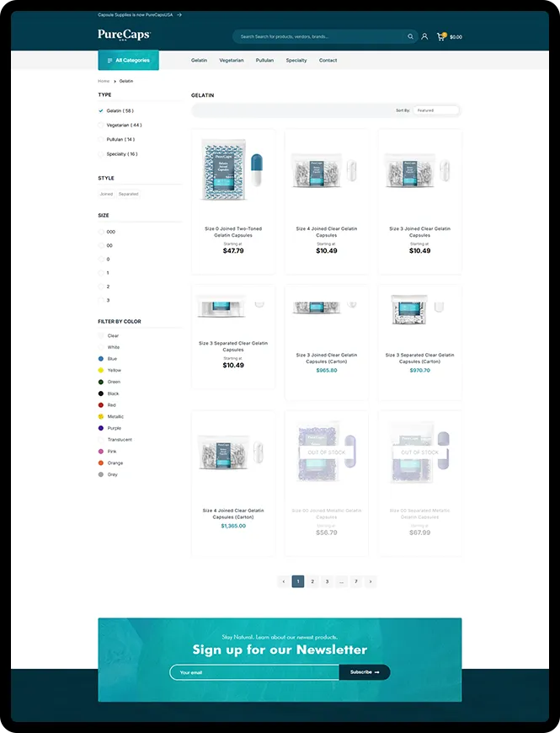Filter by Translucent color
560x733 pixels.
coord(101,440)
